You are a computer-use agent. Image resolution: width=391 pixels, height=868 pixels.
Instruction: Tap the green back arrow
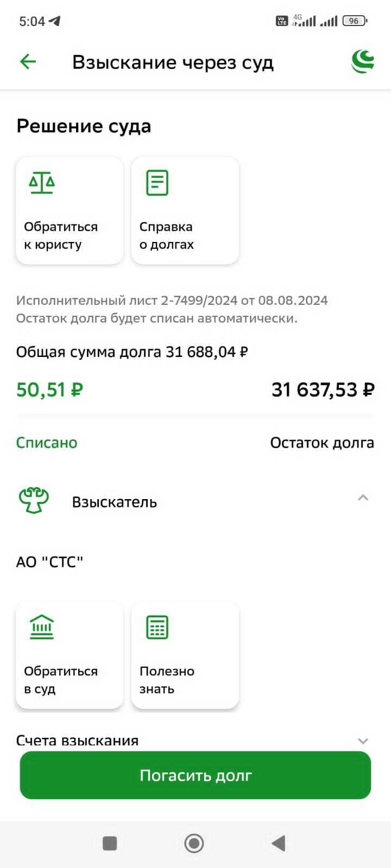tap(28, 62)
